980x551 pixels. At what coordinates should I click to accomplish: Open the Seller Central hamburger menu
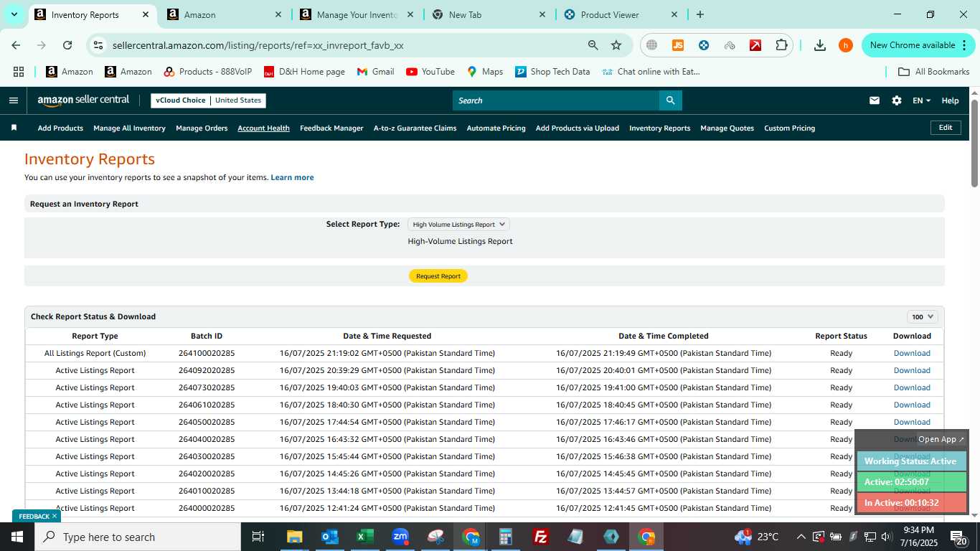click(13, 100)
